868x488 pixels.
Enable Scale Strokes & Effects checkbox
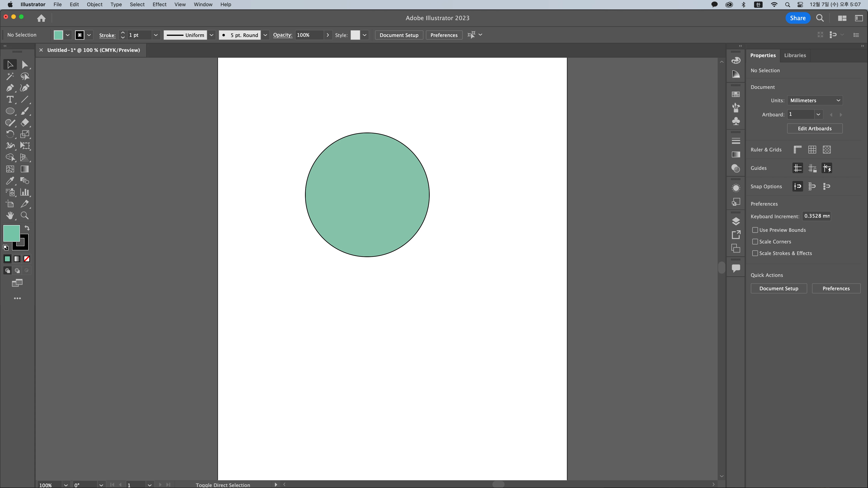pos(755,253)
